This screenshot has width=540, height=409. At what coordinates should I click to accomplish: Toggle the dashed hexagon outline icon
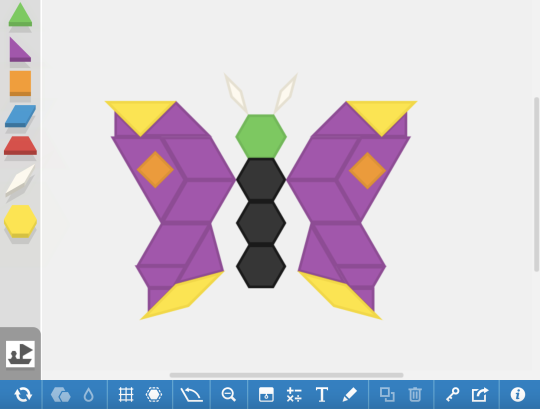(x=154, y=395)
